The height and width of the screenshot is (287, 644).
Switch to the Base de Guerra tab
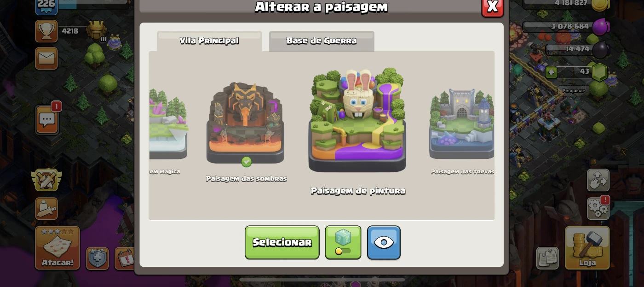click(x=322, y=41)
